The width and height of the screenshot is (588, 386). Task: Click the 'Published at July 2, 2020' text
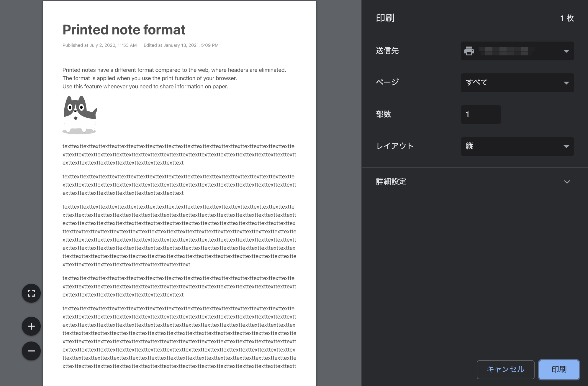99,45
